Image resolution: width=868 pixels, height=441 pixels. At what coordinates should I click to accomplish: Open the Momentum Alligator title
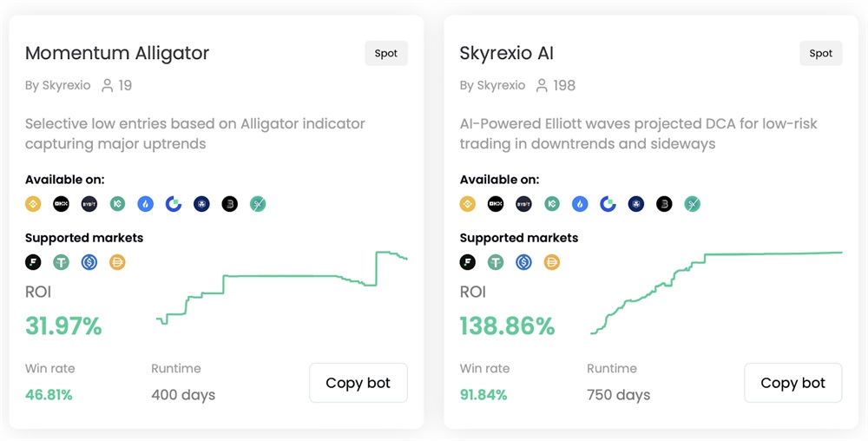[117, 53]
